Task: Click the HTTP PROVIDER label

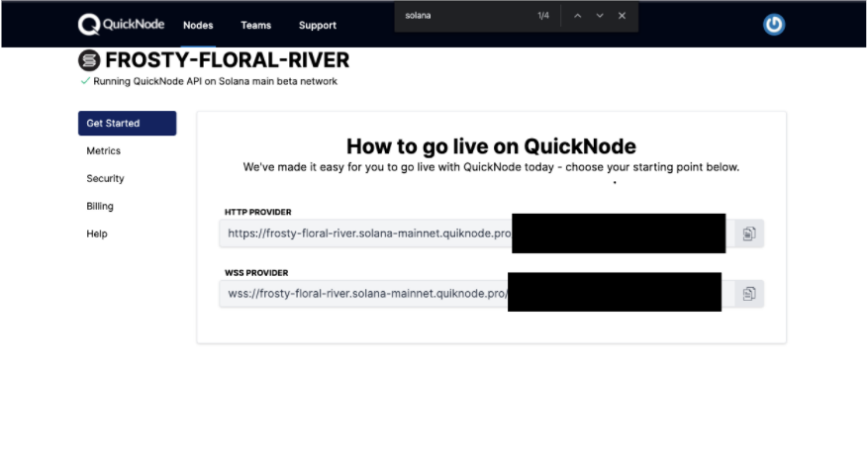Action: (258, 212)
